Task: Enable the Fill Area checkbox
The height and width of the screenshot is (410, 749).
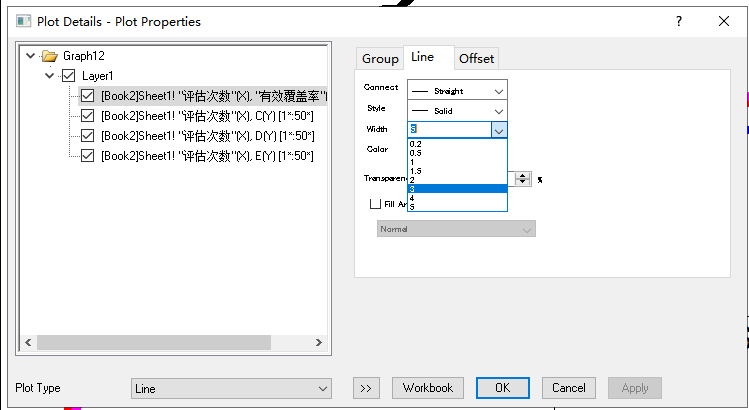Action: click(375, 203)
